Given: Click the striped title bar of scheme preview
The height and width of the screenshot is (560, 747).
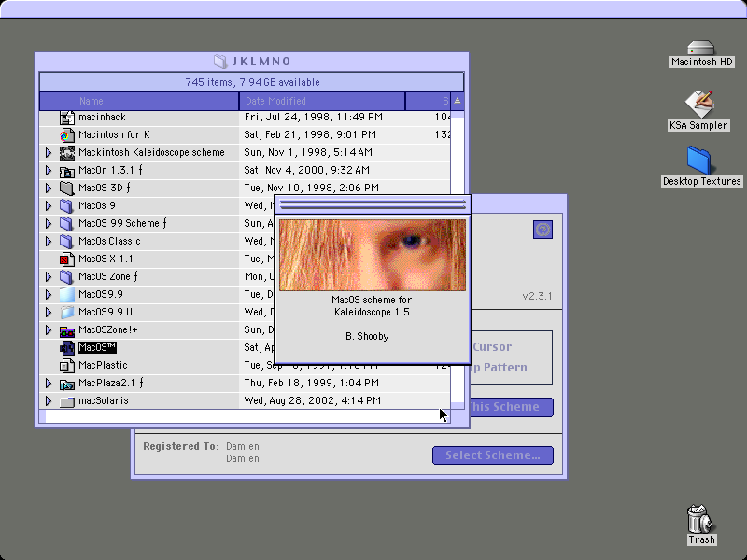Looking at the screenshot, I should (373, 204).
